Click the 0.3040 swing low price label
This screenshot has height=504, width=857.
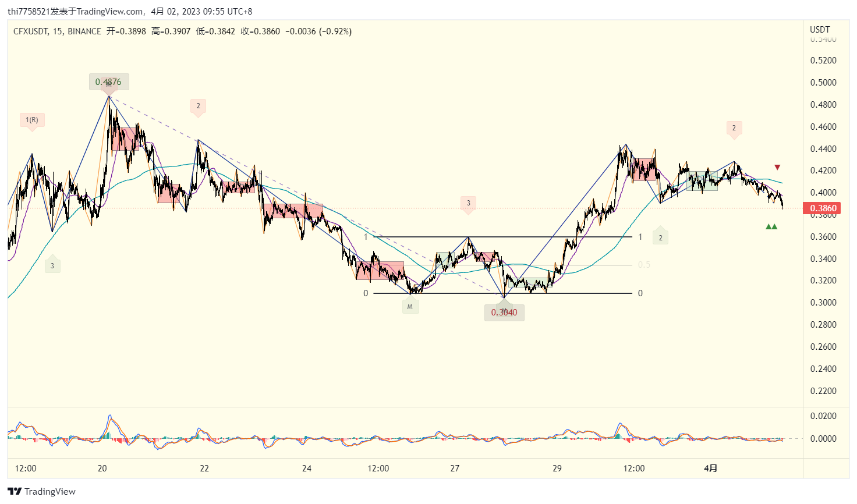[x=504, y=313]
